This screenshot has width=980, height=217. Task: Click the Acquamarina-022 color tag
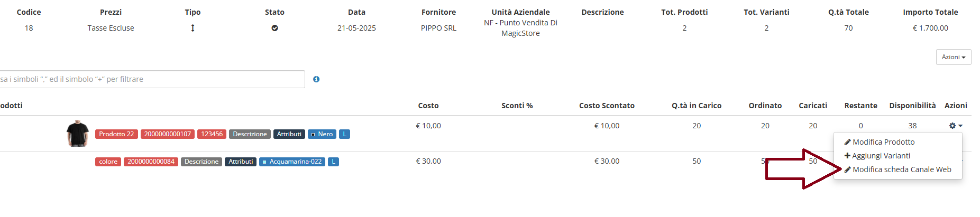(x=292, y=162)
